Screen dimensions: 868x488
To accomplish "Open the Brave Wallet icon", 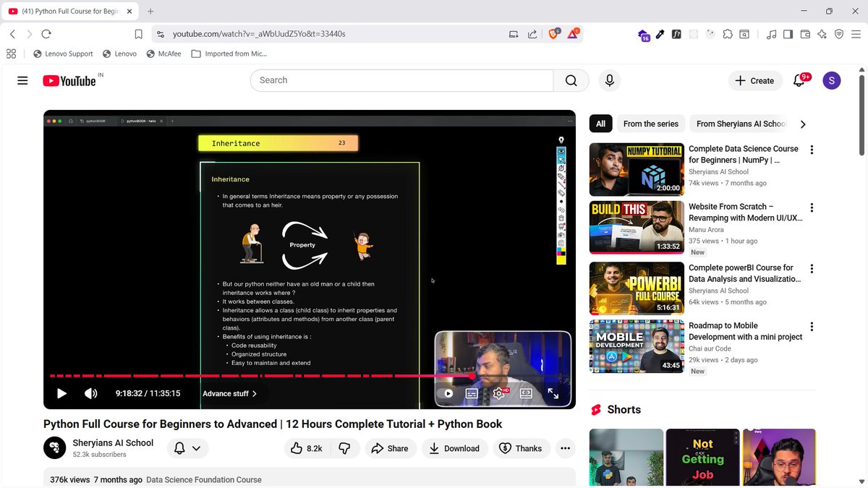I will pyautogui.click(x=804, y=34).
